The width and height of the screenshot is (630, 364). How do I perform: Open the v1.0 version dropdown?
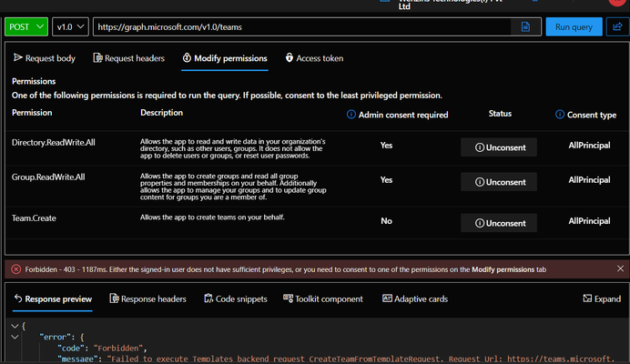70,27
